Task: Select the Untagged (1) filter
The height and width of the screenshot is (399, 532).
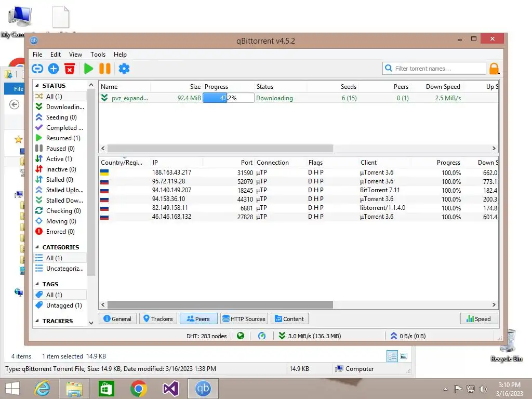Action: [x=60, y=305]
